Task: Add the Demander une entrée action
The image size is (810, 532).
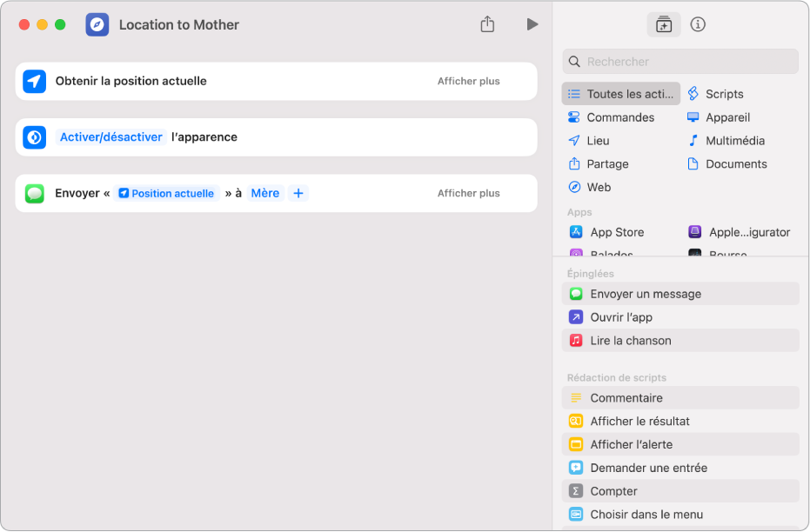Action: point(680,468)
